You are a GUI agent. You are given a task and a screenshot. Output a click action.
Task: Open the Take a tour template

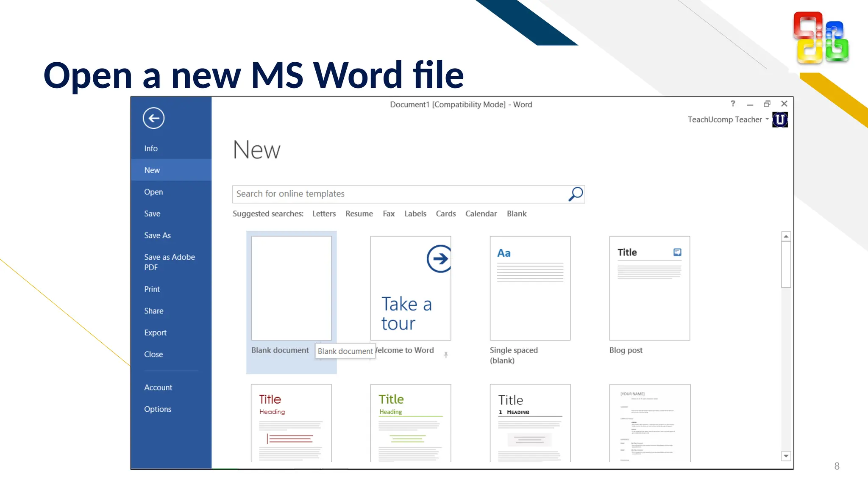[x=411, y=288]
